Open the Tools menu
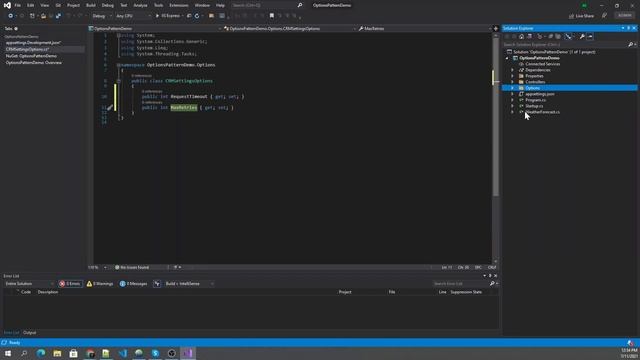The width and height of the screenshot is (640, 360). click(158, 5)
